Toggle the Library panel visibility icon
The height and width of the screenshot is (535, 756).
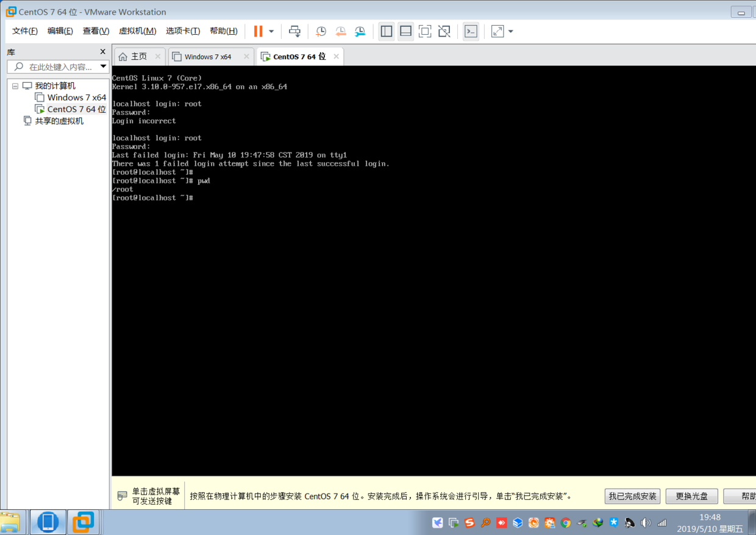pos(386,31)
